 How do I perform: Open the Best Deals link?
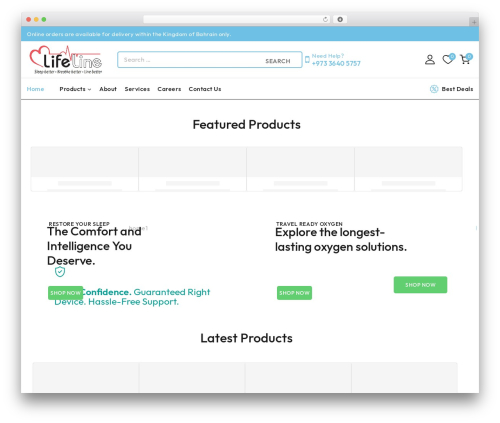457,89
